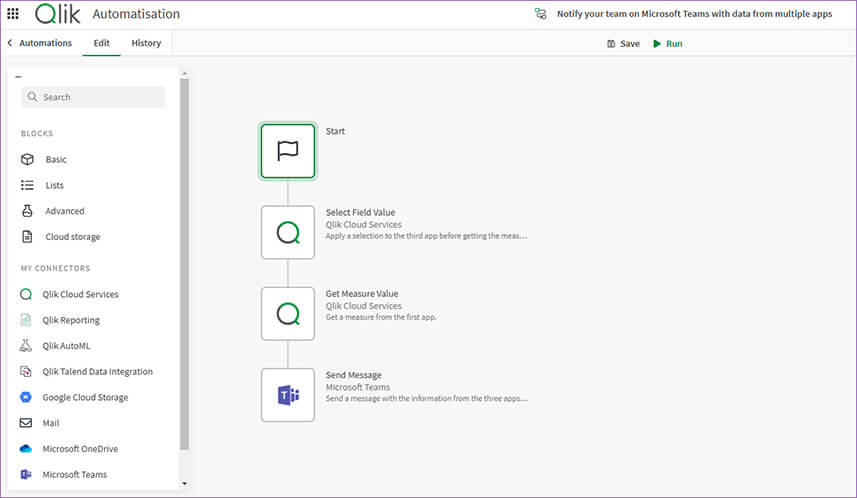Click the Qlik AutoML connector icon

(x=26, y=345)
